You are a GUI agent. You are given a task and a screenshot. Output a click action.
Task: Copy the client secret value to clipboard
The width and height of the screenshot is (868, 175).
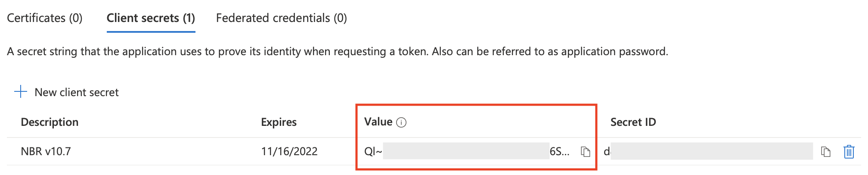tap(585, 152)
